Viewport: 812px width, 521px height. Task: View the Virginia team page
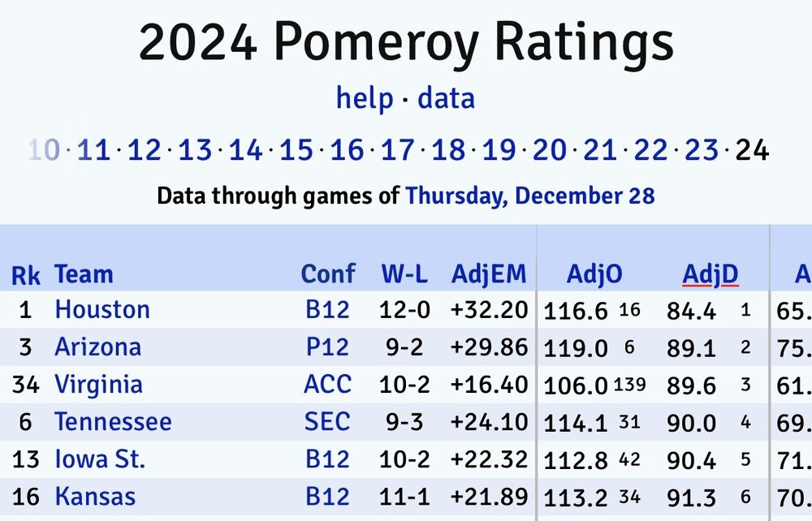pos(98,385)
